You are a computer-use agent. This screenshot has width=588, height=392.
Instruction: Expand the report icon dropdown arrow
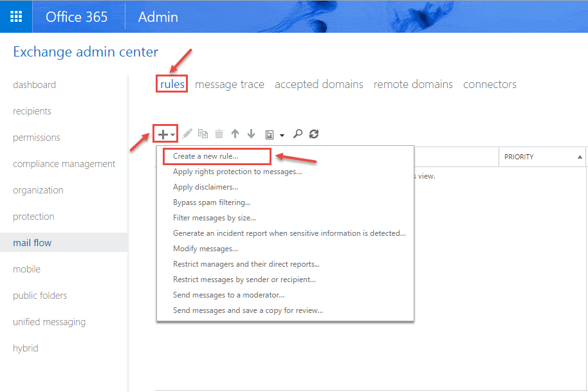(x=282, y=136)
